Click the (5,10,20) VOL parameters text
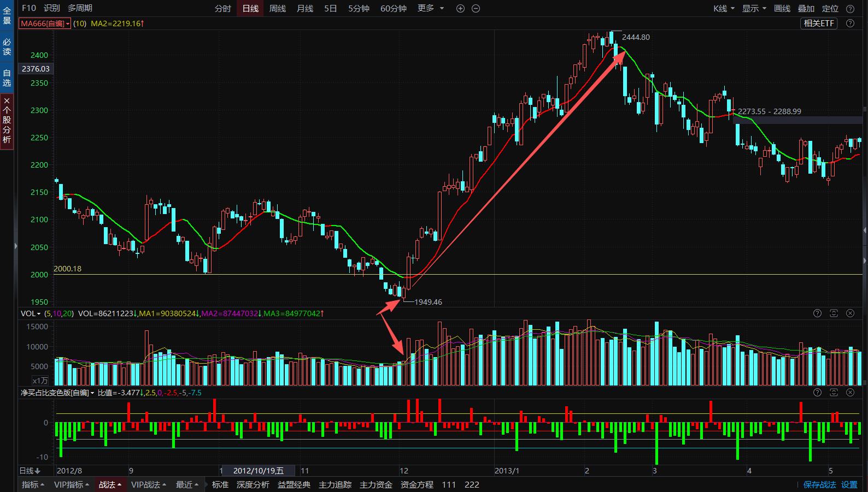Image resolution: width=868 pixels, height=492 pixels. pos(58,313)
